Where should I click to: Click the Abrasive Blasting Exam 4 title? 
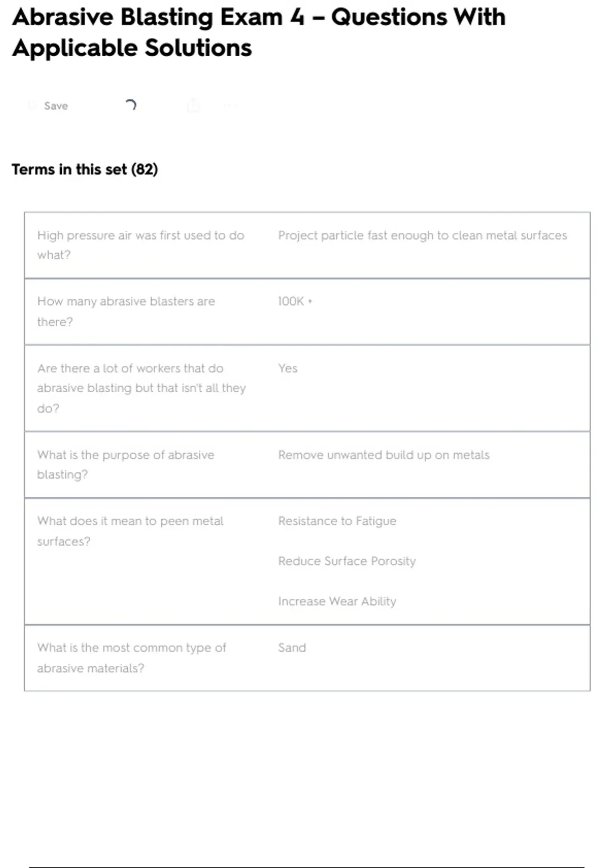258,32
